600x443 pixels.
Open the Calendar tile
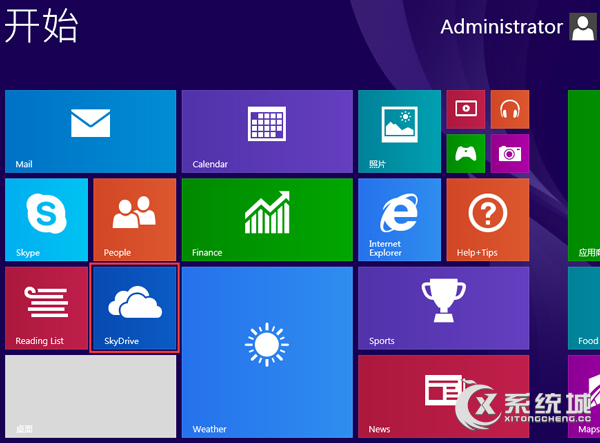pyautogui.click(x=267, y=131)
